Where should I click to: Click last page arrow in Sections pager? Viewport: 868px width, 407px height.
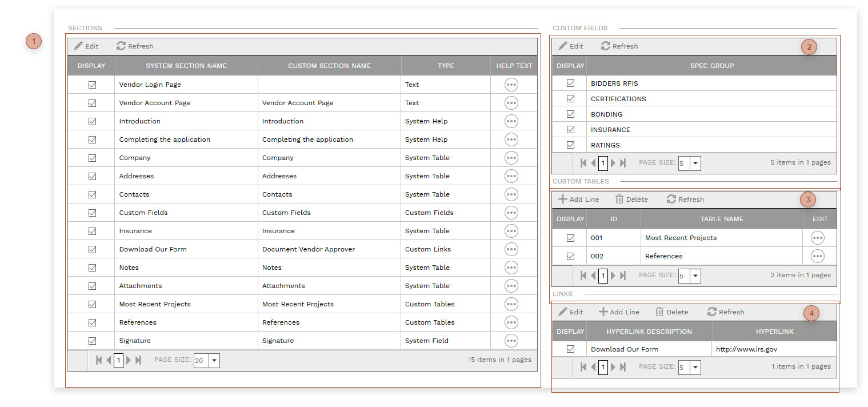[x=138, y=360]
